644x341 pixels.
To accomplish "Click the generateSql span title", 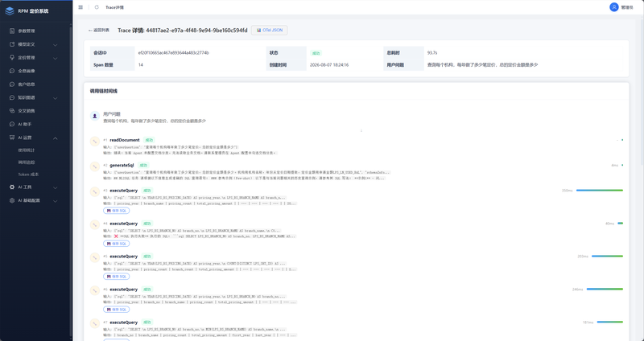I will point(122,165).
